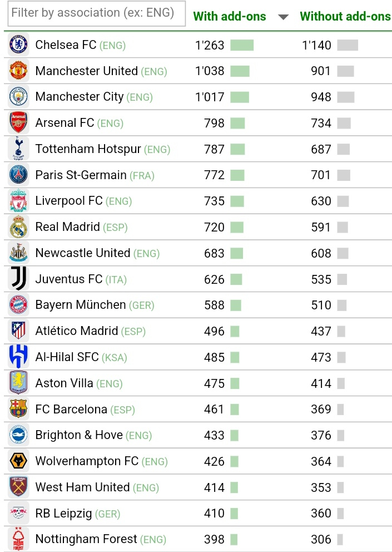Click Manchester City's gray without add-ons bar
Screen dimensions: 392x552
[345, 97]
